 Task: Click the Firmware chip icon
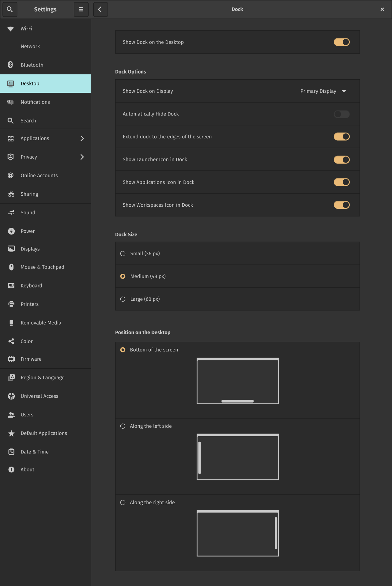click(x=11, y=359)
